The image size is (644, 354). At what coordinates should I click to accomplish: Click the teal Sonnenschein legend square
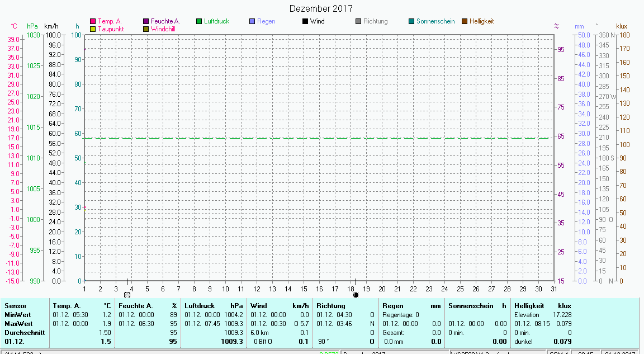point(411,21)
